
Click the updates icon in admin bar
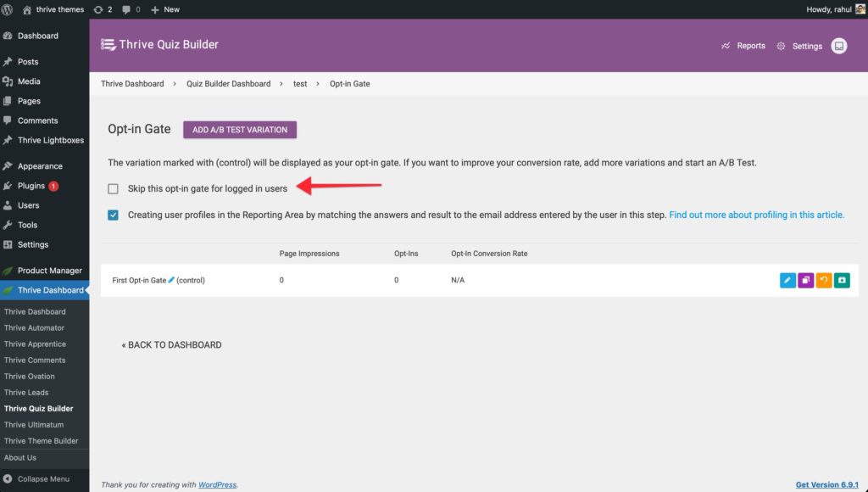[x=103, y=9]
